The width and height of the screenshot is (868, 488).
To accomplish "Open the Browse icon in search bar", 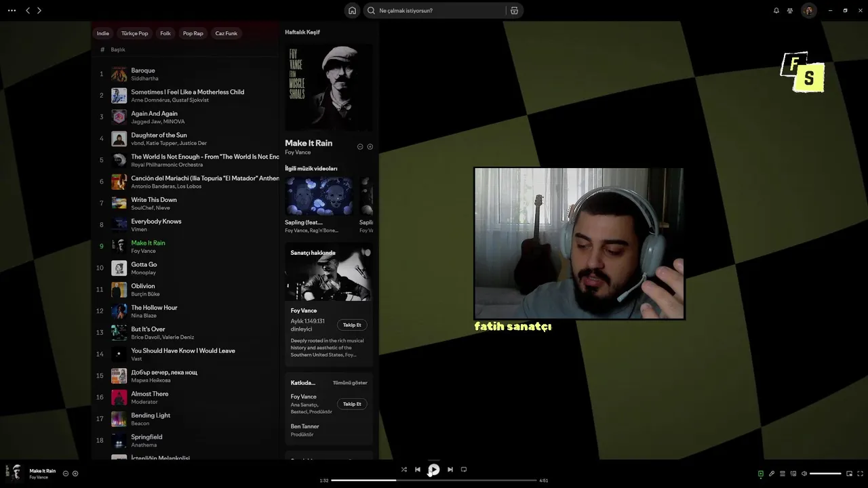I will 514,10.
